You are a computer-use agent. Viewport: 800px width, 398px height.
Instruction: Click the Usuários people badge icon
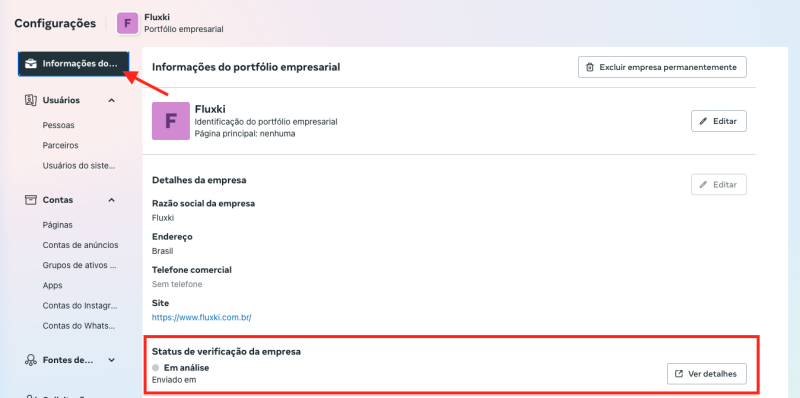tap(31, 100)
